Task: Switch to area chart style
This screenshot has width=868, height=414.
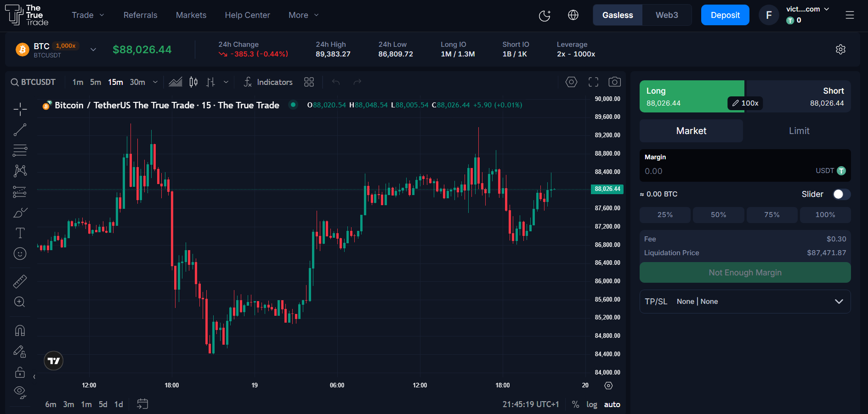Action: point(176,82)
